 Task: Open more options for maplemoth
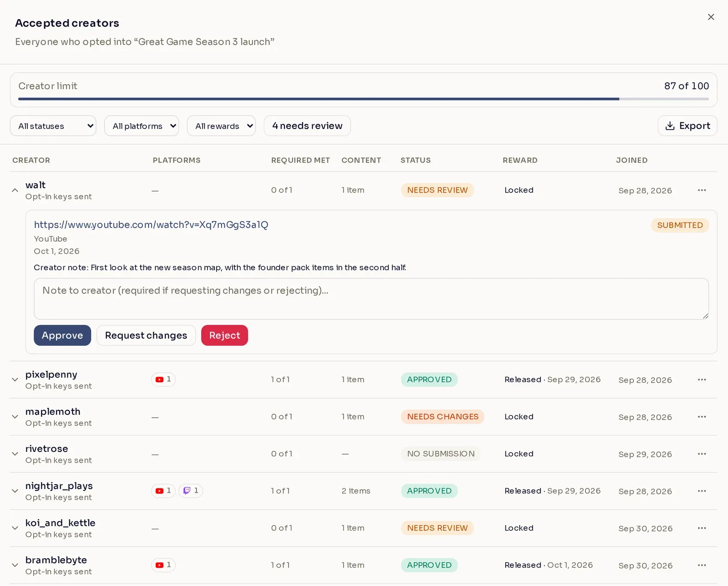tap(702, 417)
